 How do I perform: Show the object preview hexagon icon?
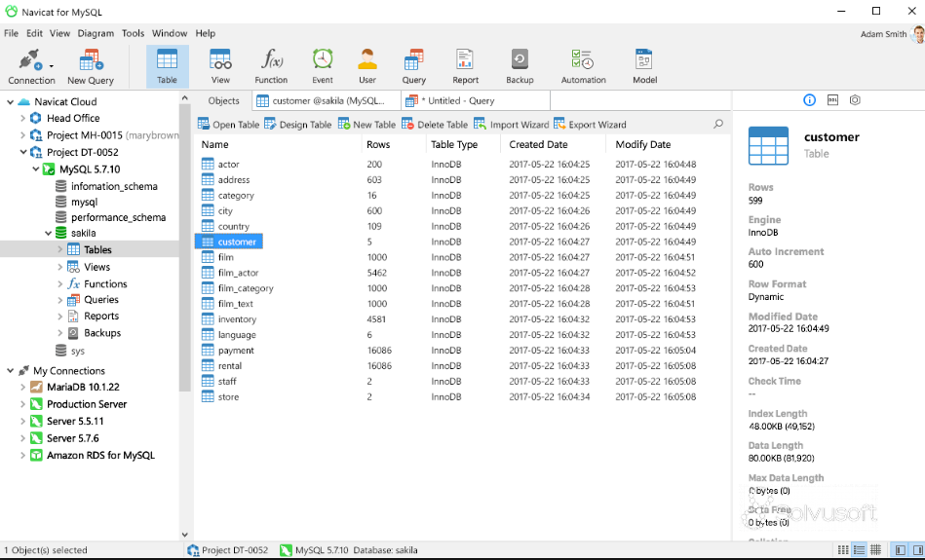[855, 100]
